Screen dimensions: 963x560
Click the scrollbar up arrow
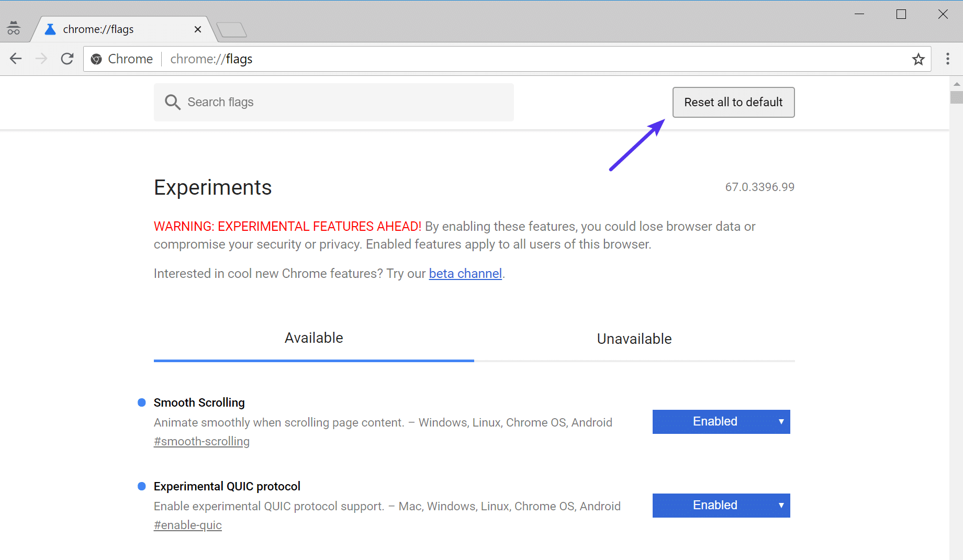tap(957, 83)
